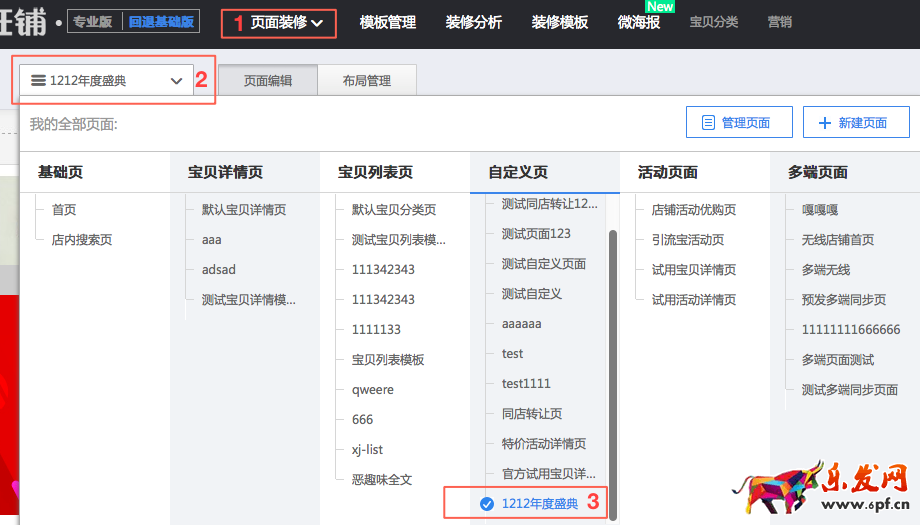Select 店铺活动优购页 under 活动页面
The image size is (920, 525).
point(694,210)
